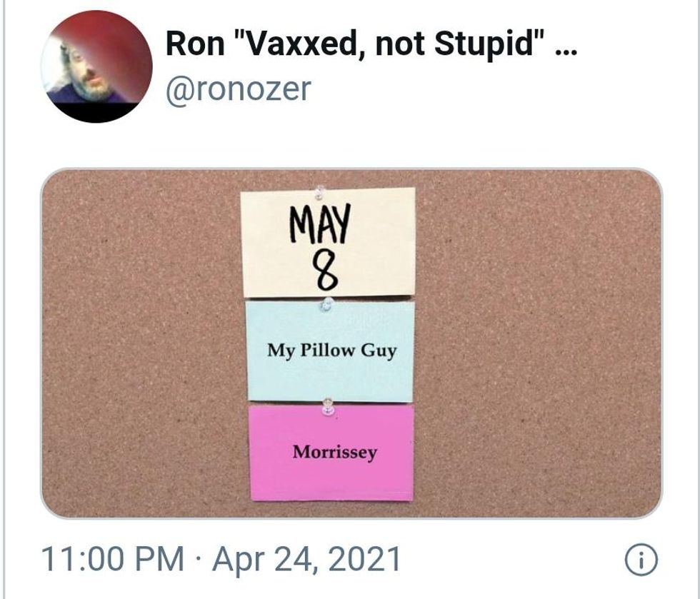Open the @ronozer handle link

tap(239, 89)
